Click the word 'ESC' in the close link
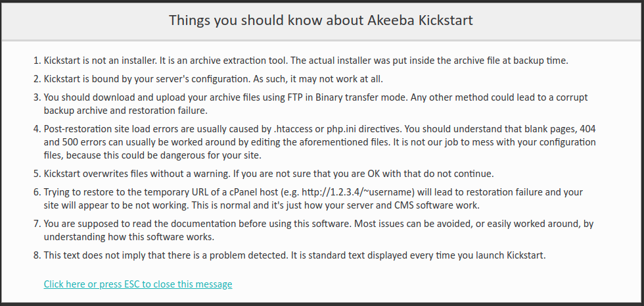The image size is (644, 306). pyautogui.click(x=133, y=284)
